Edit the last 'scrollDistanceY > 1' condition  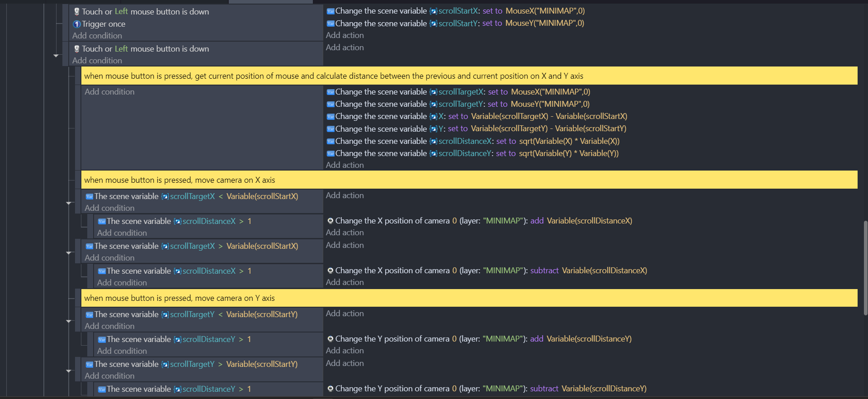175,389
